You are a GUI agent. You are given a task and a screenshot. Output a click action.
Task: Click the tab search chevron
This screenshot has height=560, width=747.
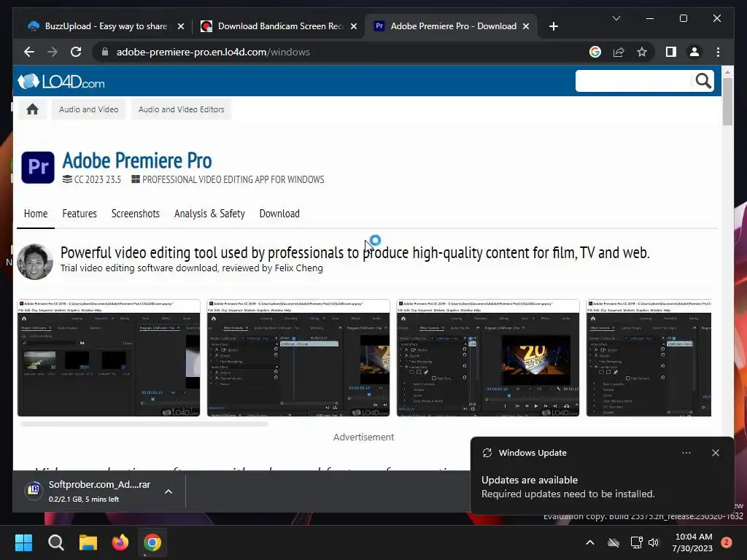pyautogui.click(x=616, y=18)
